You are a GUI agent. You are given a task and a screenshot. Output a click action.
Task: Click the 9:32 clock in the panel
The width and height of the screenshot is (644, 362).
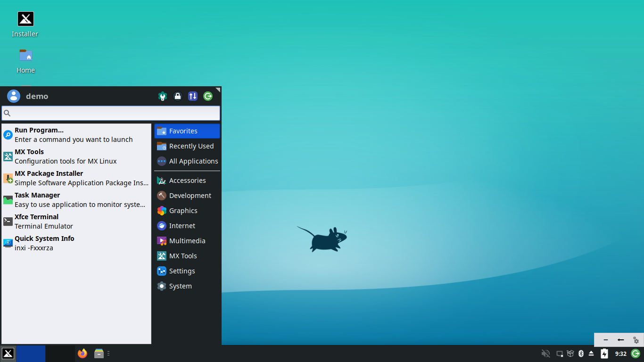(621, 354)
